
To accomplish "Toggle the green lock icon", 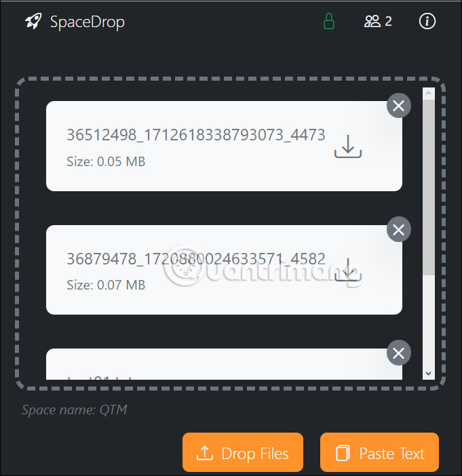I will click(328, 21).
